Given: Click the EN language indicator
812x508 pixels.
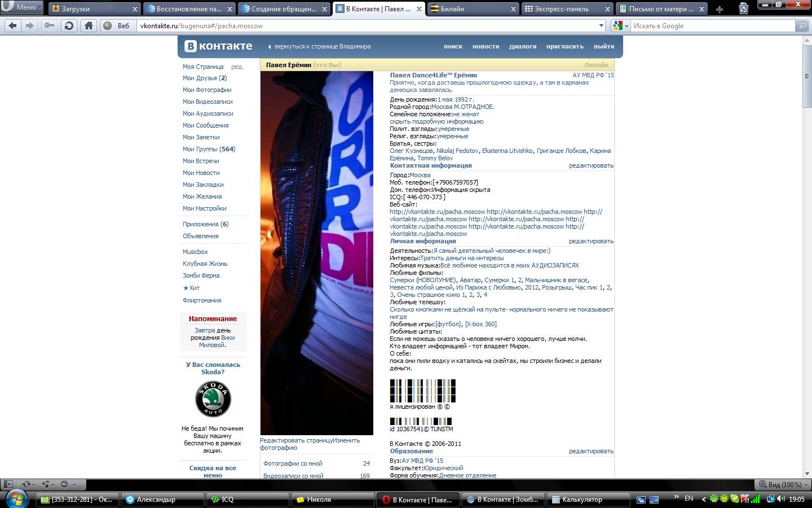Looking at the screenshot, I should [x=689, y=498].
